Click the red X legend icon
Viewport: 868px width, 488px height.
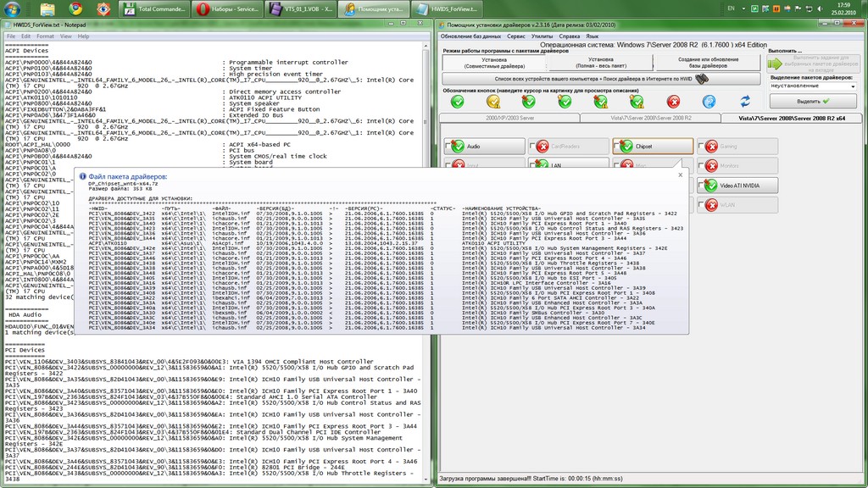coord(673,101)
